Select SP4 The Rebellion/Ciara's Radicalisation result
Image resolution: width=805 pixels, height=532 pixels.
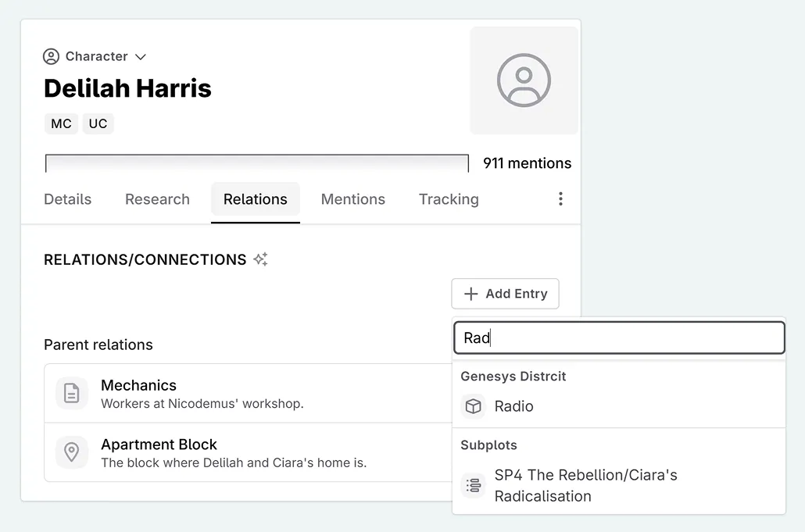tap(585, 485)
